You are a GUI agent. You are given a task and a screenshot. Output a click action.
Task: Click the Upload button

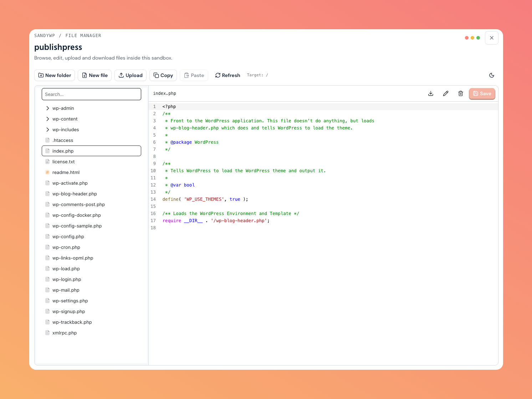(x=131, y=75)
